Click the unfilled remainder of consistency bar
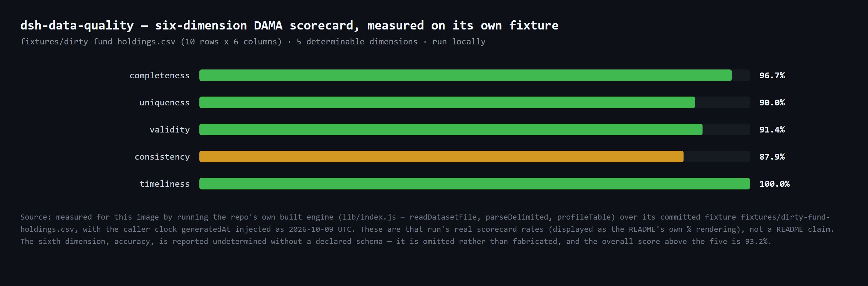This screenshot has width=868, height=286. tap(717, 157)
